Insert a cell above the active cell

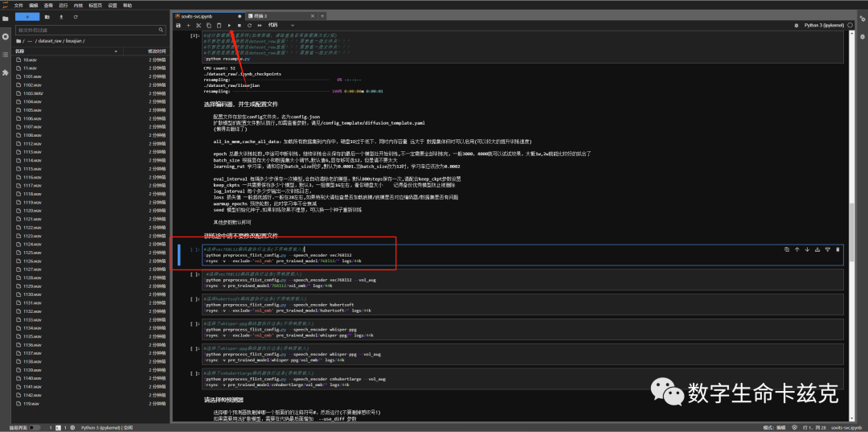[x=817, y=249]
